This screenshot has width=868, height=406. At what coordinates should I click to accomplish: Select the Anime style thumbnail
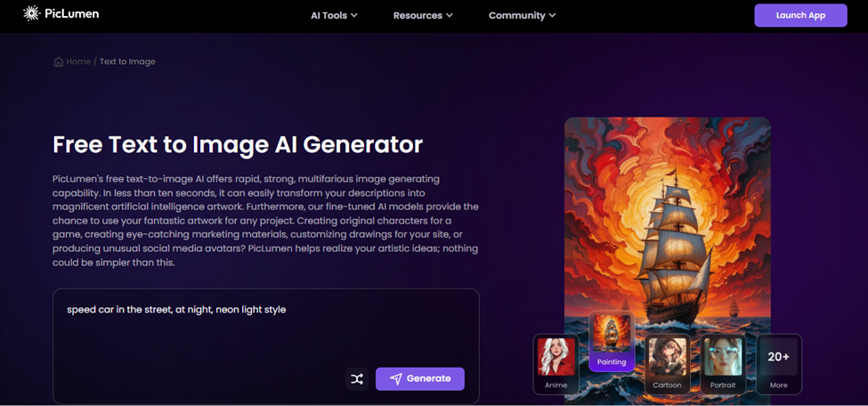pyautogui.click(x=556, y=364)
